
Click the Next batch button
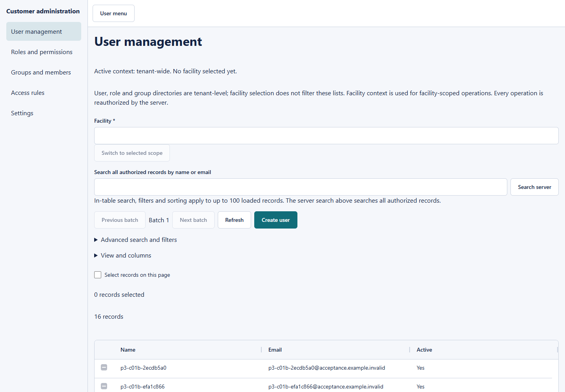pos(193,220)
